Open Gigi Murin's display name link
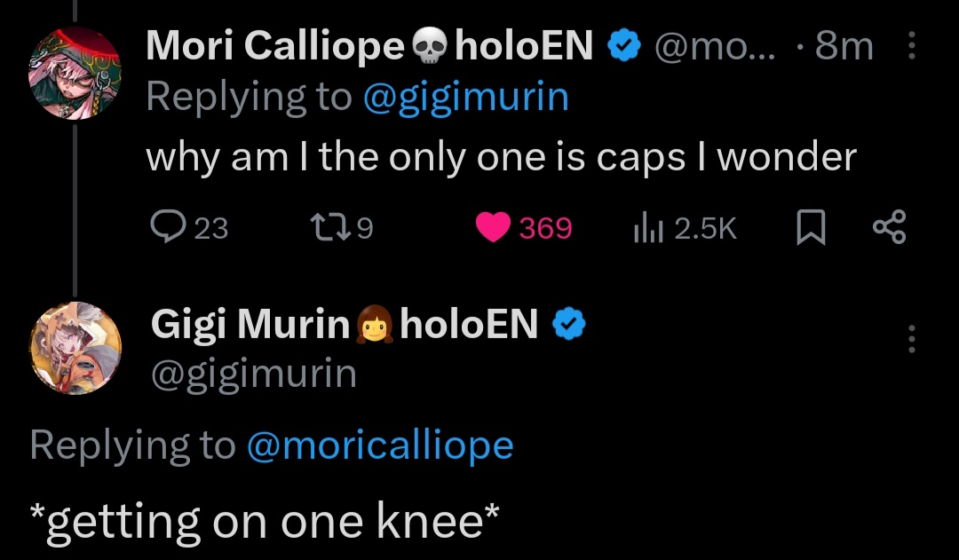The image size is (959, 560). (x=250, y=325)
